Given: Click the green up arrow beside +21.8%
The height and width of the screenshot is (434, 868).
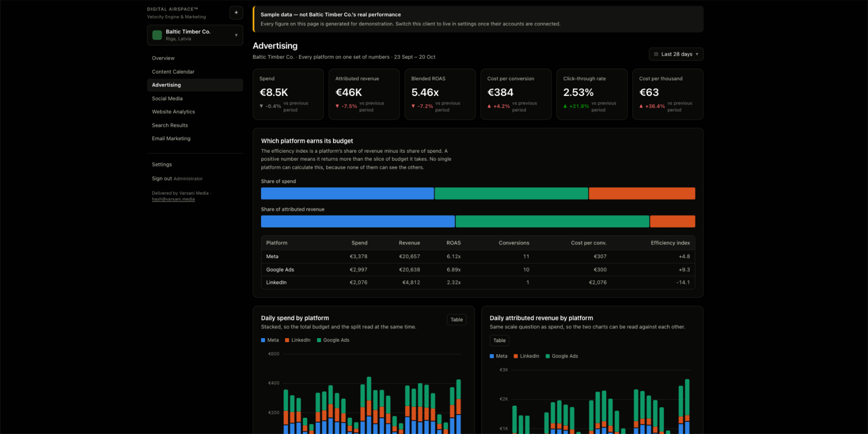Looking at the screenshot, I should click(565, 106).
